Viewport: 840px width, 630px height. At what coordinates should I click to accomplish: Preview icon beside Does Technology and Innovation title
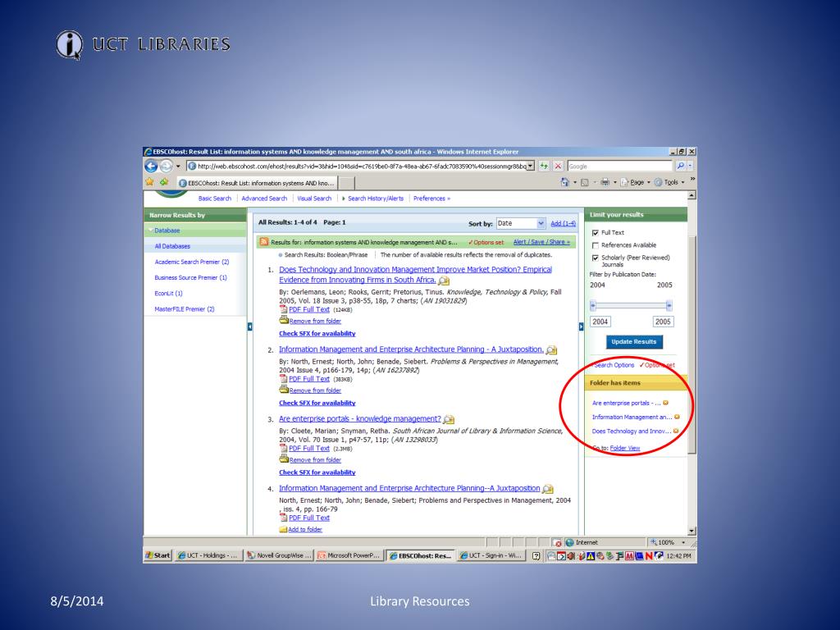(444, 281)
